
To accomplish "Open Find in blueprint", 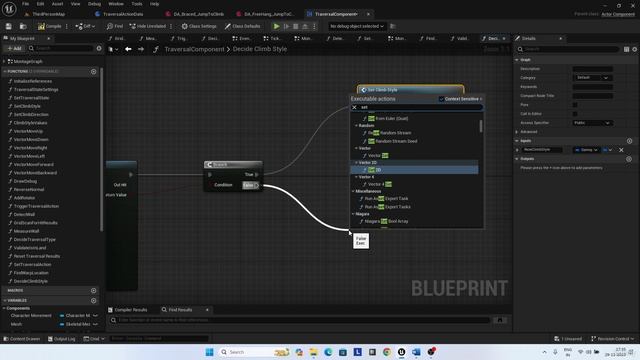I will (x=115, y=26).
